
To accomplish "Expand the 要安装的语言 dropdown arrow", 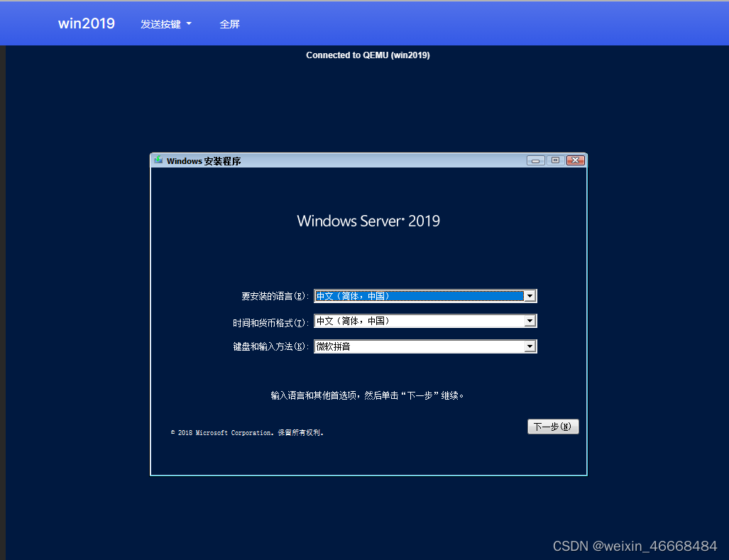I will tap(530, 296).
